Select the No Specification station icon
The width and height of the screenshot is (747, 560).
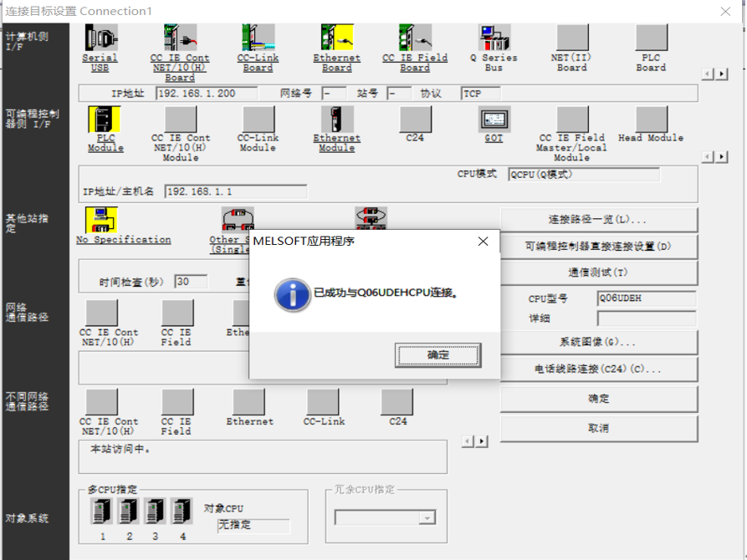point(101,220)
